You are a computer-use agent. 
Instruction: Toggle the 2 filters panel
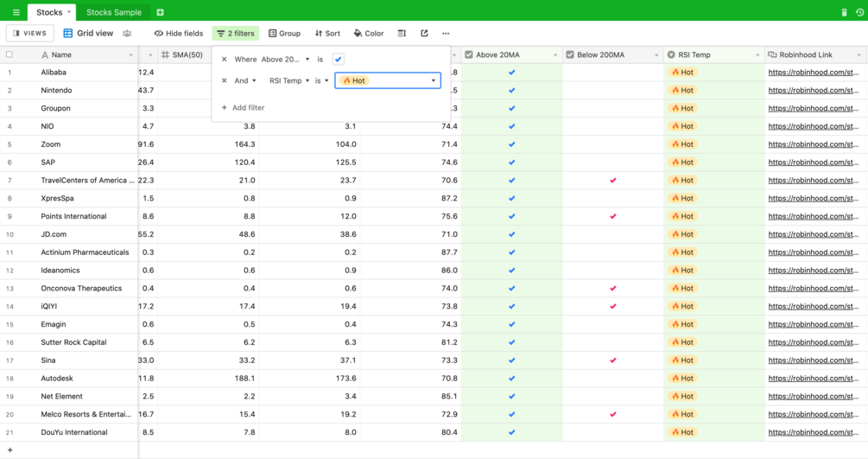tap(235, 33)
